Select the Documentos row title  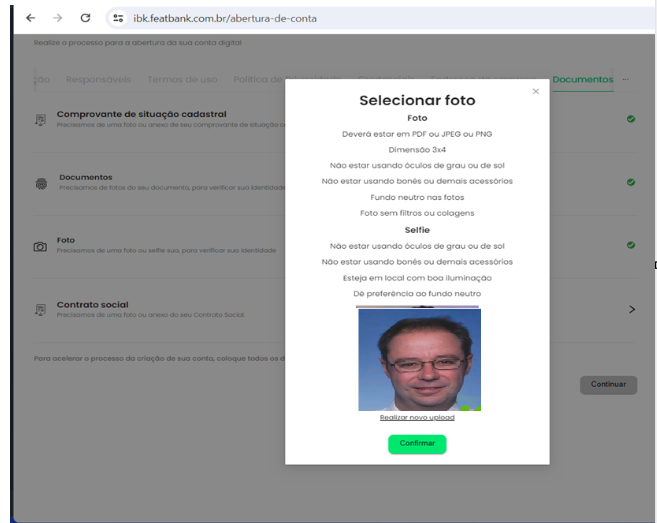(86, 177)
